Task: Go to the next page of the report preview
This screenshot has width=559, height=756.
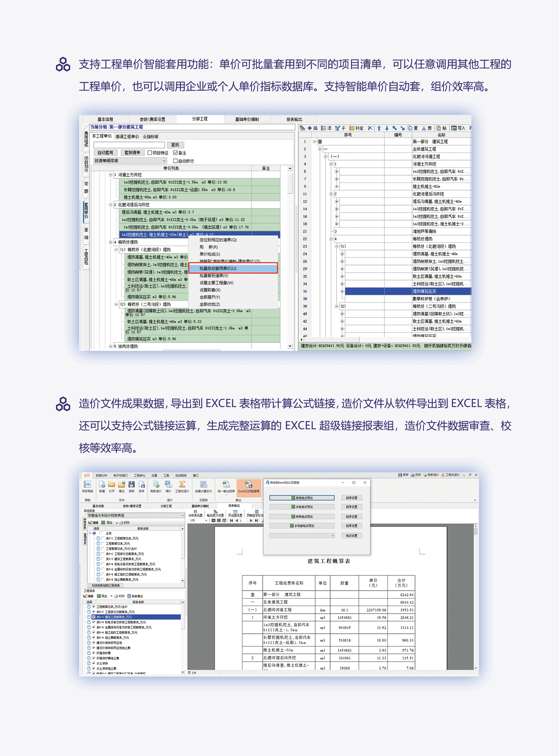Action: pyautogui.click(x=251, y=520)
